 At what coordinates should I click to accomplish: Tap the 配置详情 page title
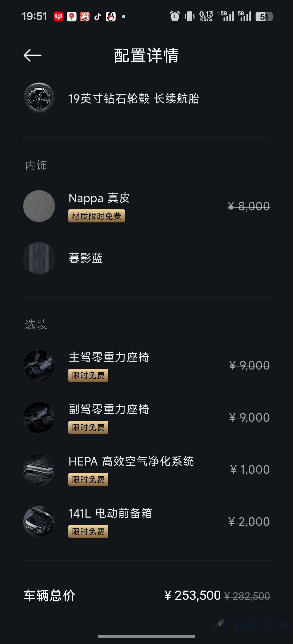point(146,55)
